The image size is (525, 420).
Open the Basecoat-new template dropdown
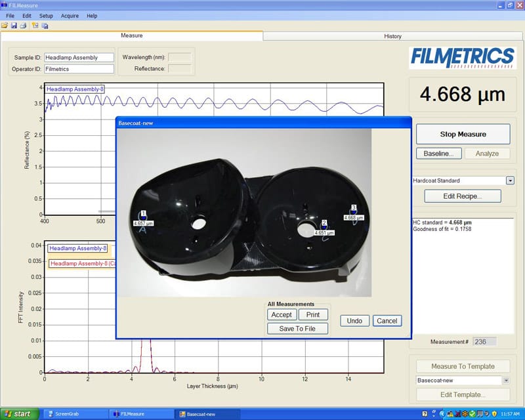coord(506,380)
